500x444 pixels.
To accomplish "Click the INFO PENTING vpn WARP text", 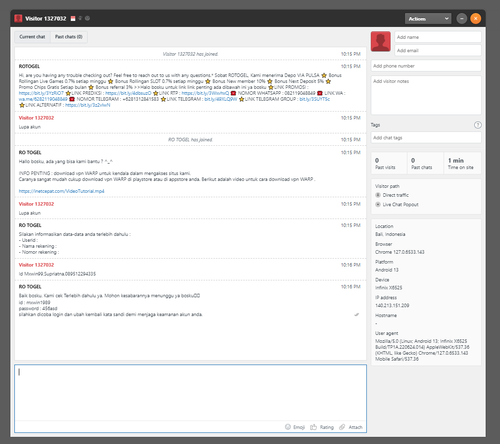I will click(105, 173).
